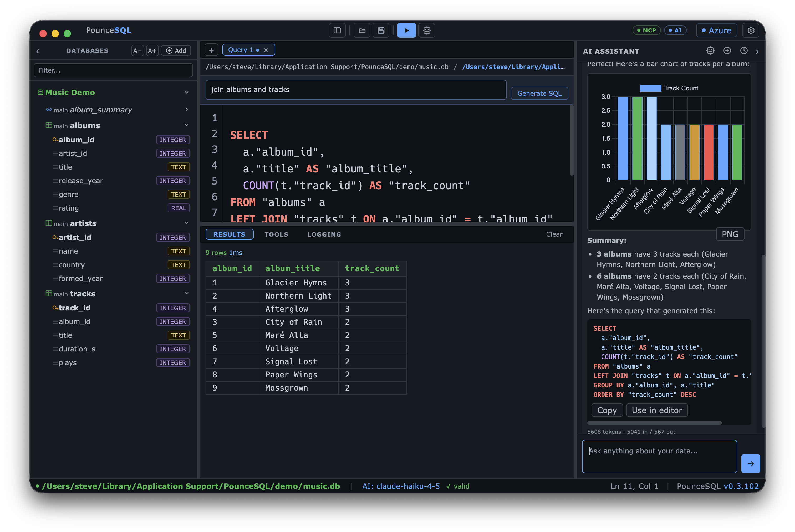Click the eye icon for album_summary view
This screenshot has height=532, width=795.
click(49, 109)
